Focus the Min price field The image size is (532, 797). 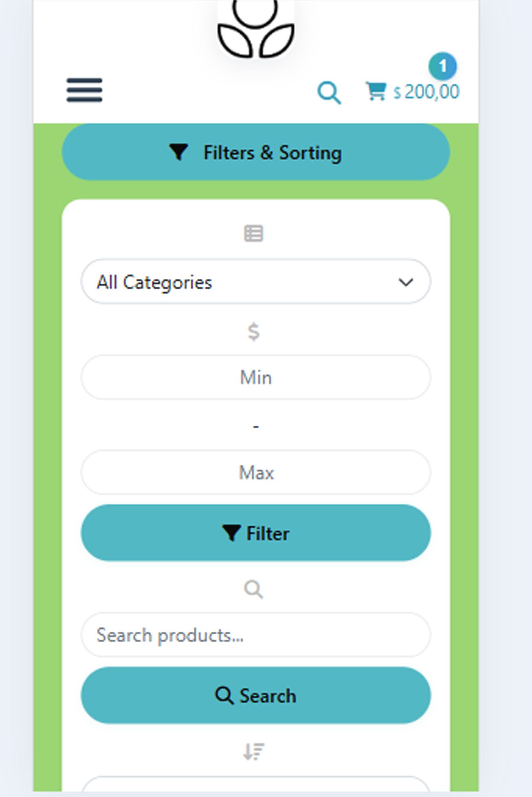point(256,377)
